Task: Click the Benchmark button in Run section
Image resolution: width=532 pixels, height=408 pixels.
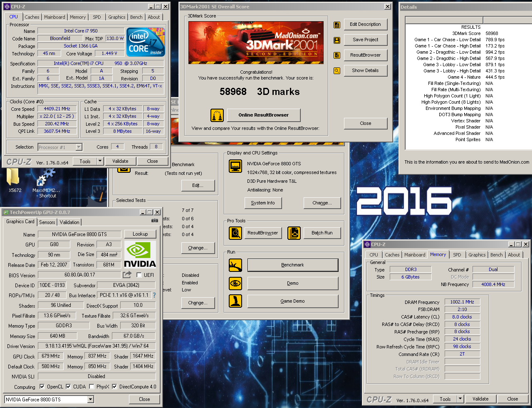Action: [x=293, y=265]
